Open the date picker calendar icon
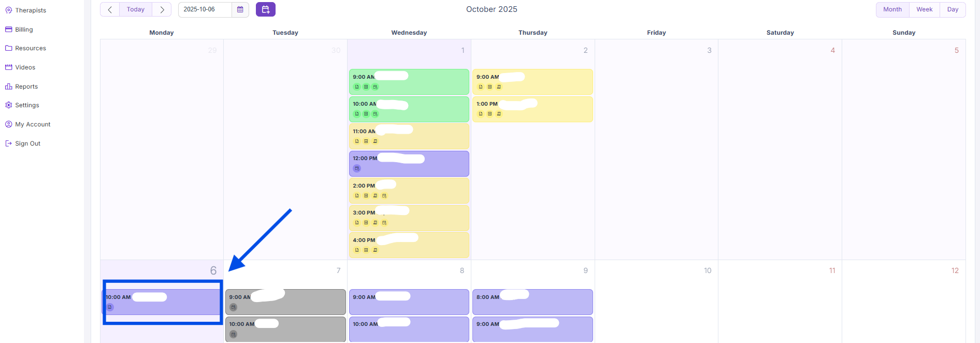This screenshot has height=343, width=980. tap(240, 9)
